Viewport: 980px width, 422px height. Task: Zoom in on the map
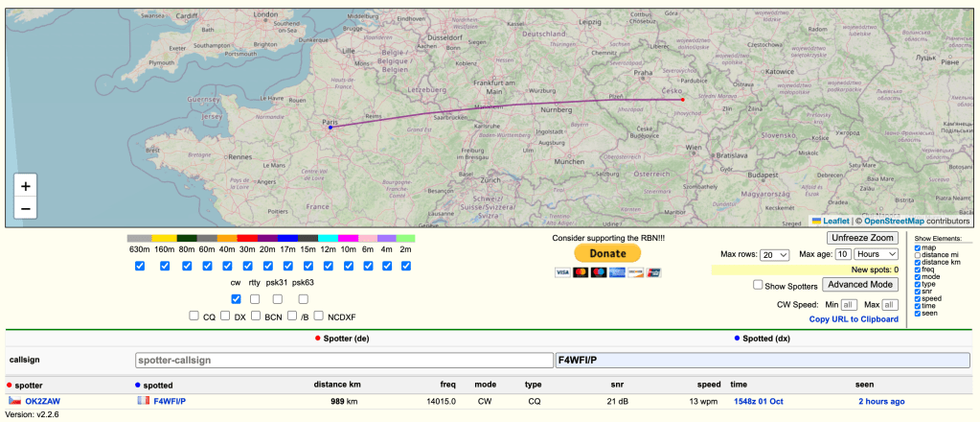pos(25,185)
